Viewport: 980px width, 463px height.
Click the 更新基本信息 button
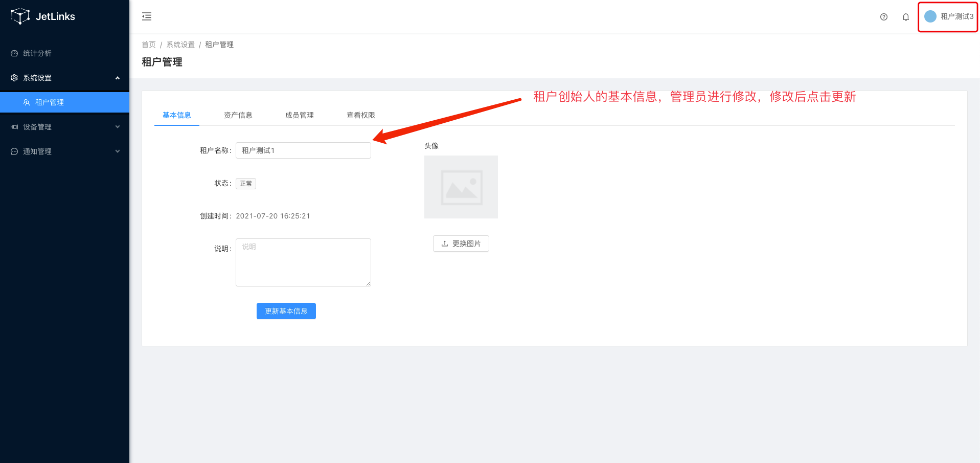point(286,311)
